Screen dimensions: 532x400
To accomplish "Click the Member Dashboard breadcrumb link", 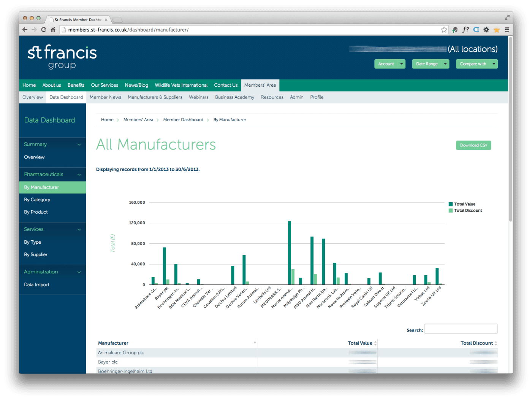I will click(183, 120).
